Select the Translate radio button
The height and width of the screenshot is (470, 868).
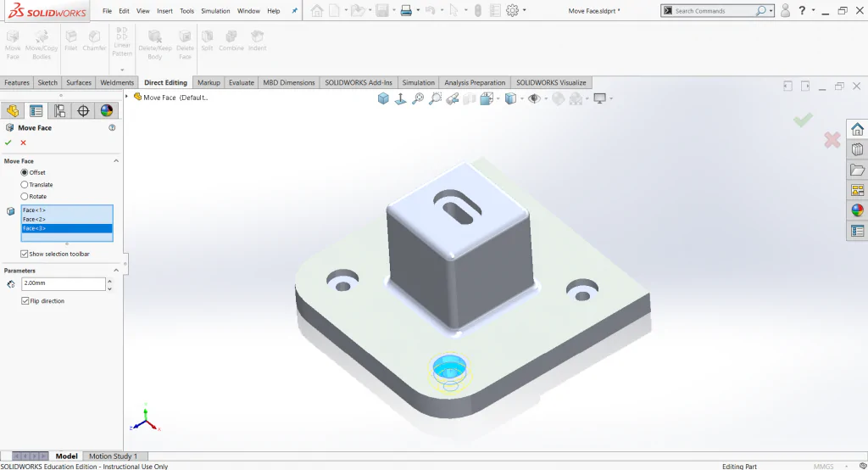tap(25, 185)
